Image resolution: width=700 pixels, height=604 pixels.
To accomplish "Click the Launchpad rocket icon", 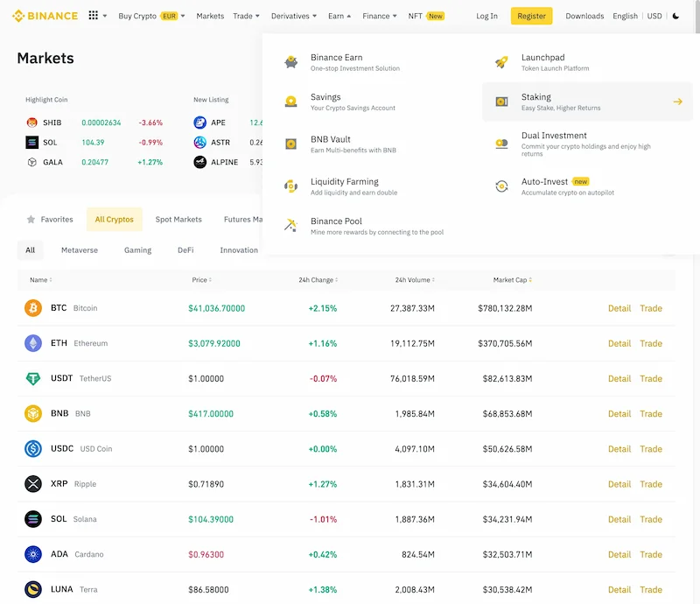I will click(x=501, y=62).
